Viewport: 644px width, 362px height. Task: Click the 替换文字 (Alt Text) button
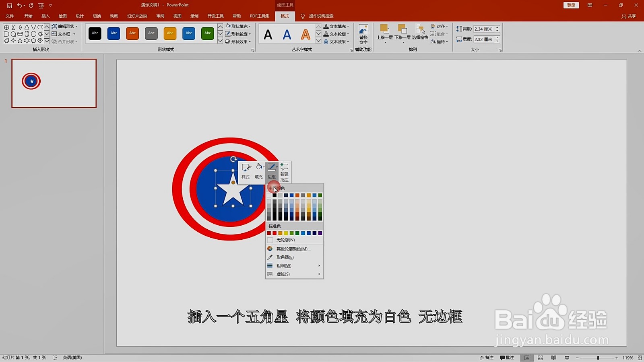363,34
